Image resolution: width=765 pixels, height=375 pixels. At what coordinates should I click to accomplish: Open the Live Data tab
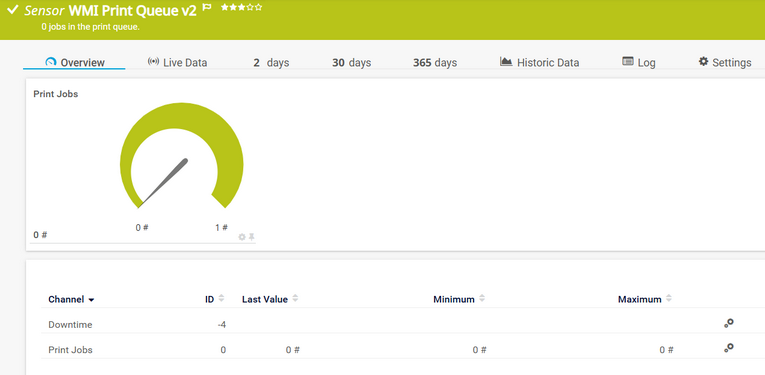pyautogui.click(x=177, y=62)
